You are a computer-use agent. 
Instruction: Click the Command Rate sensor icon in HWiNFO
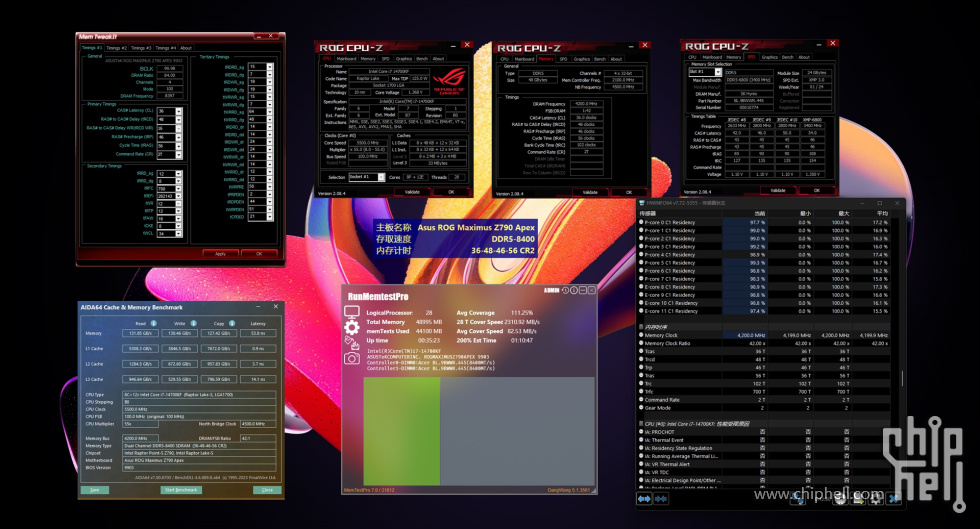[641, 400]
